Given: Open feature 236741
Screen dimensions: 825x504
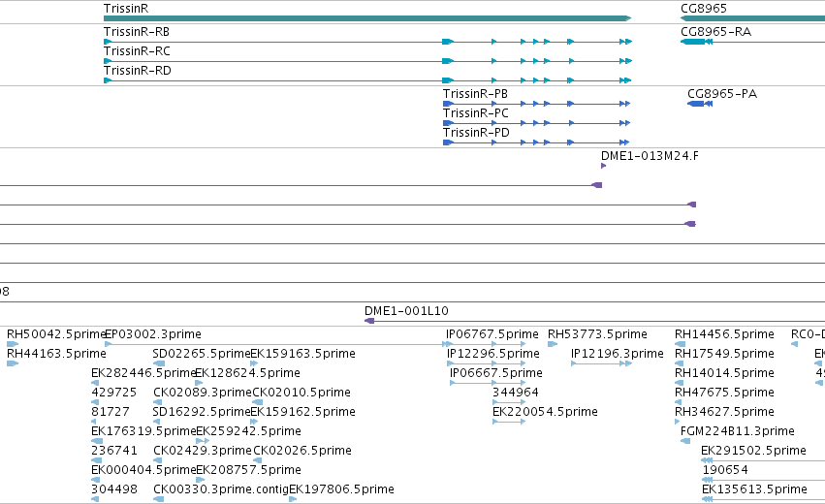Looking at the screenshot, I should (114, 452).
